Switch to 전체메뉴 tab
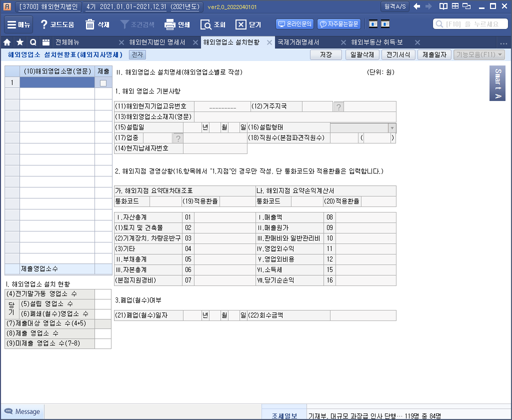This screenshot has width=512, height=420. [67, 42]
